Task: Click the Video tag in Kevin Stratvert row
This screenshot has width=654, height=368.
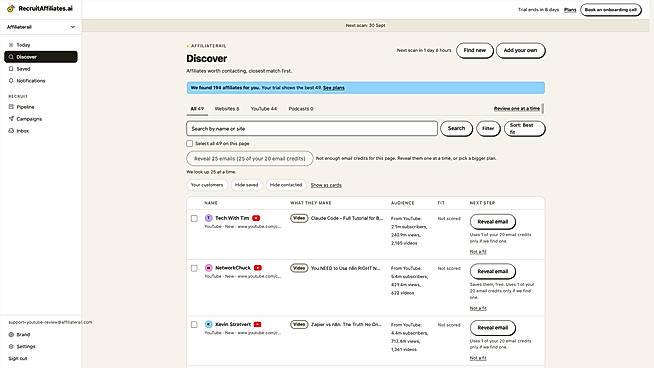Action: click(299, 324)
